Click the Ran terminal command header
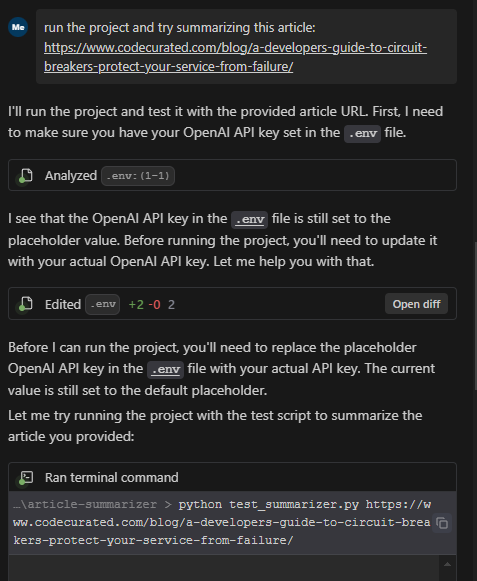This screenshot has width=477, height=581. click(x=232, y=477)
